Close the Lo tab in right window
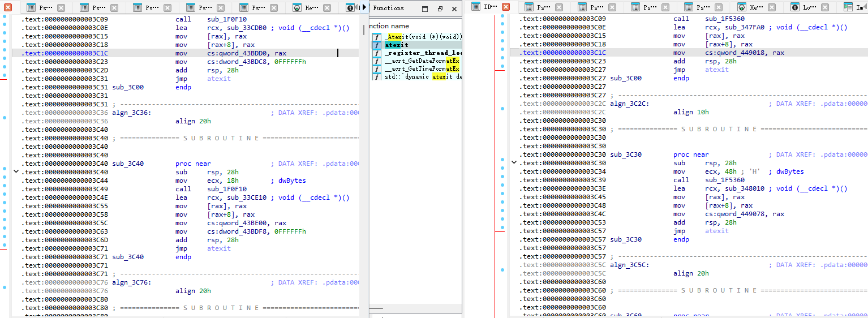 click(x=825, y=8)
